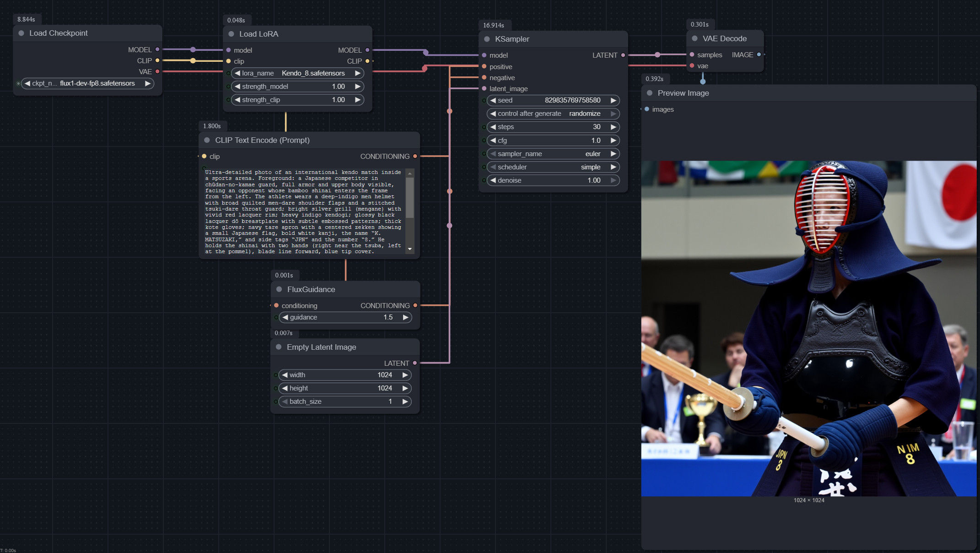Click the prompt scrollbar down arrow
The height and width of the screenshot is (553, 980).
(410, 249)
